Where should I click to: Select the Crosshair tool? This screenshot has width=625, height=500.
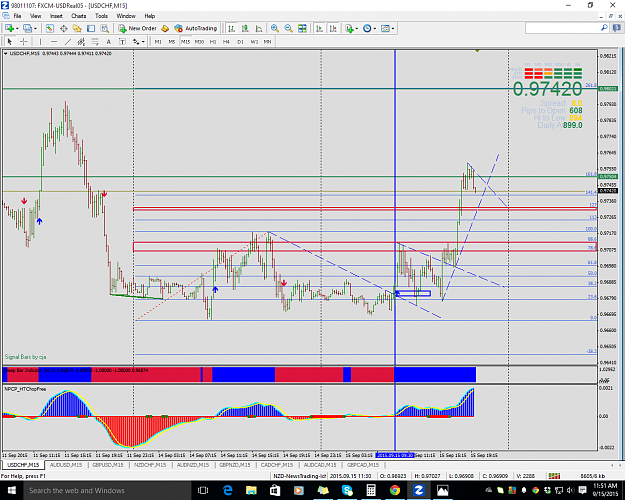(24, 41)
